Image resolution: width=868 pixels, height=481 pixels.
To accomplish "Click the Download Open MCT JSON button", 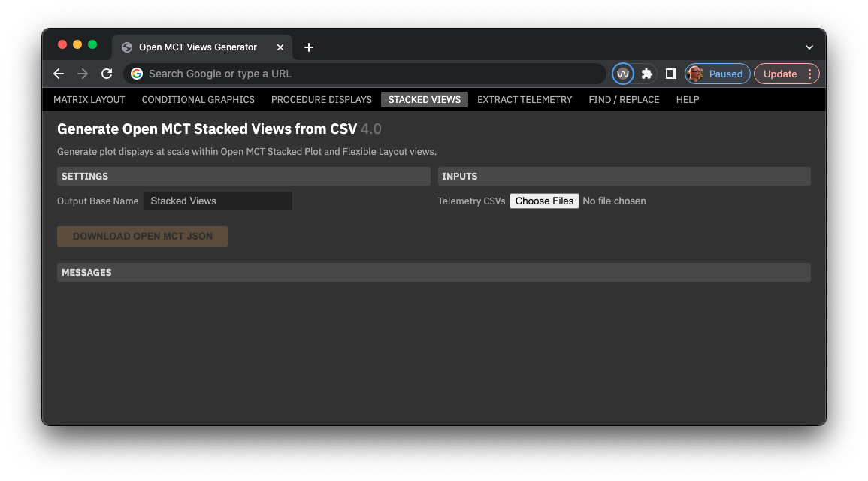I will click(x=143, y=236).
